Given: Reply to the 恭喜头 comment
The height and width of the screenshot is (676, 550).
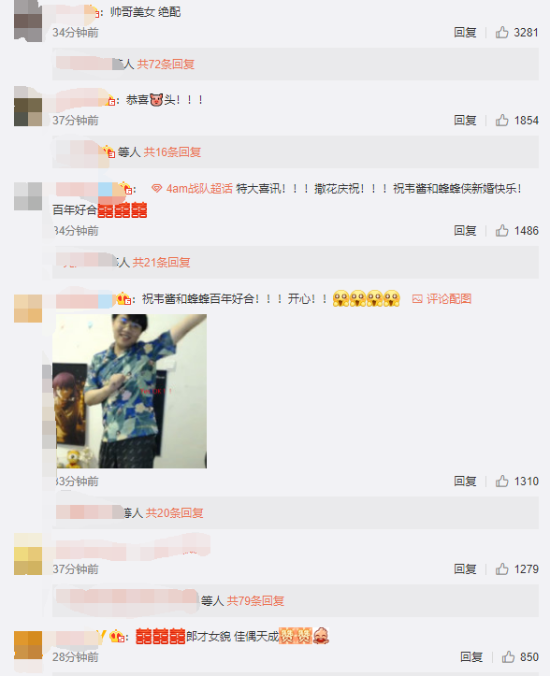Looking at the screenshot, I should 465,120.
